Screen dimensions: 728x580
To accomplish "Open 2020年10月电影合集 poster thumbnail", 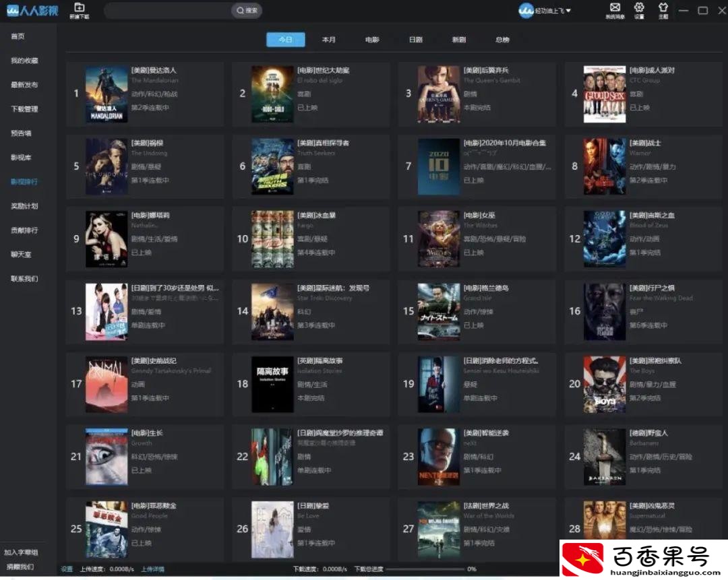I will pos(438,166).
